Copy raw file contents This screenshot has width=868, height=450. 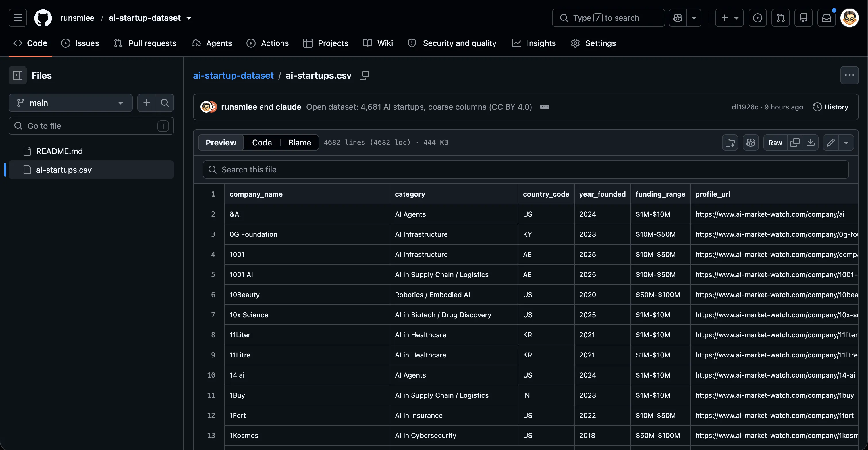click(795, 143)
